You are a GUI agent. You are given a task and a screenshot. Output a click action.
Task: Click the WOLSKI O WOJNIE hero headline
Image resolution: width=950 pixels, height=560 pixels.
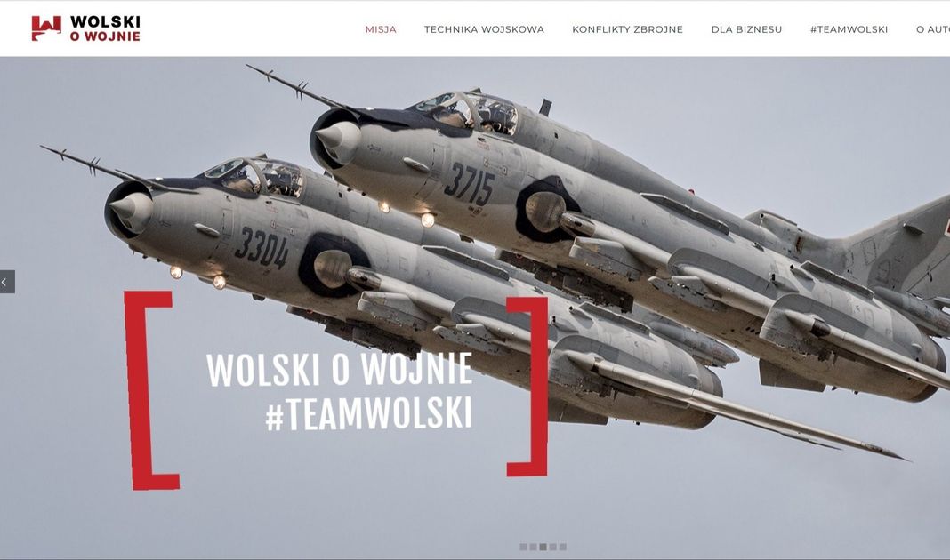click(x=339, y=369)
